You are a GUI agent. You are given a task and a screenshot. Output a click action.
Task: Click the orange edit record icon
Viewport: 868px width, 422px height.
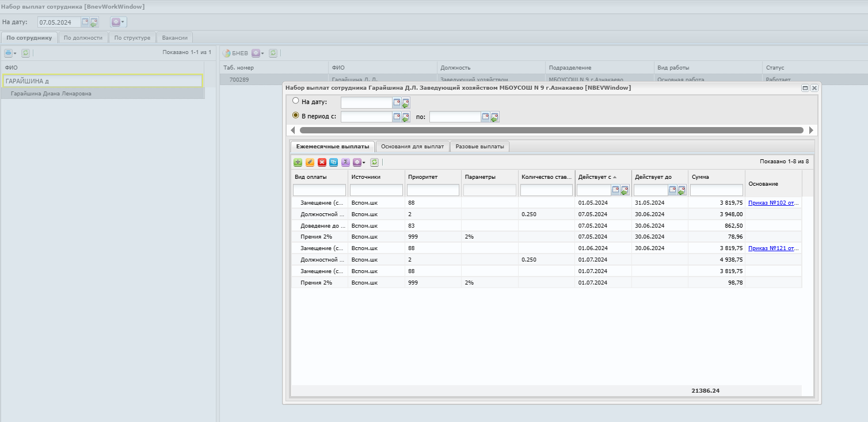pos(310,163)
